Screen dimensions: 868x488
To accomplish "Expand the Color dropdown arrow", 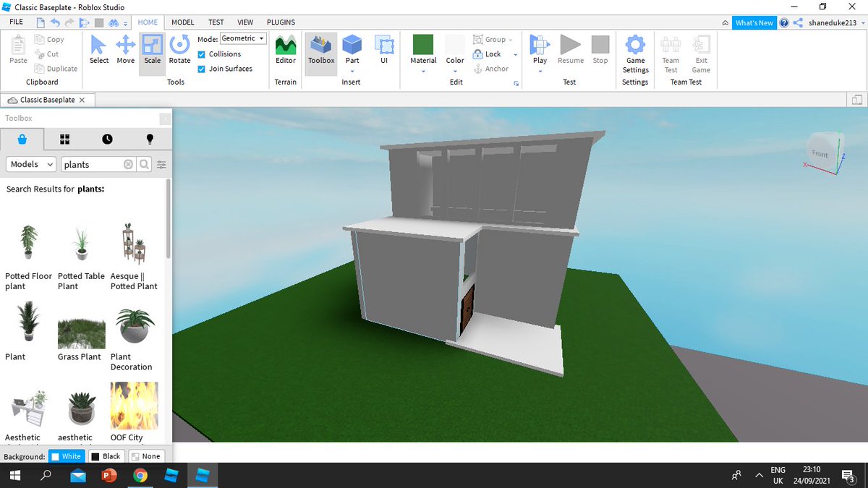I will tap(455, 72).
